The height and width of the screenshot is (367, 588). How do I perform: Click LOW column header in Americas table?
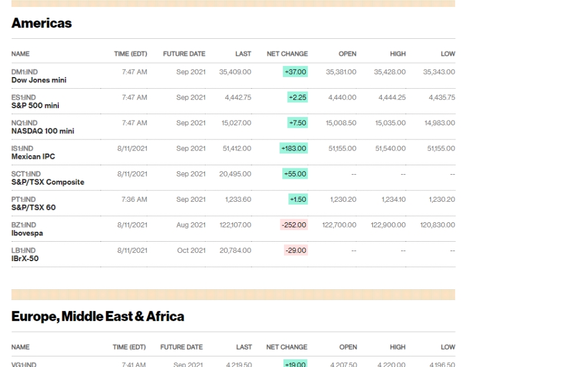click(448, 54)
